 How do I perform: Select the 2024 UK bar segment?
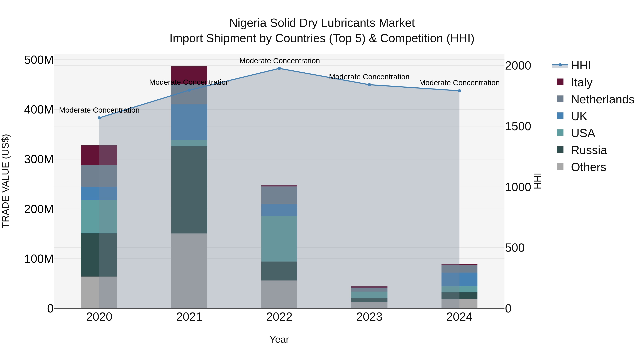459,279
